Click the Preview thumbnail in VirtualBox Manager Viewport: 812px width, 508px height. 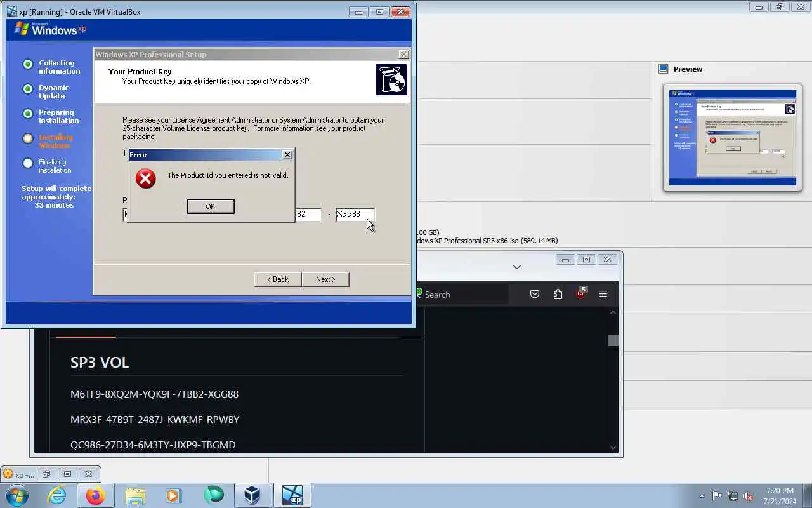point(733,137)
